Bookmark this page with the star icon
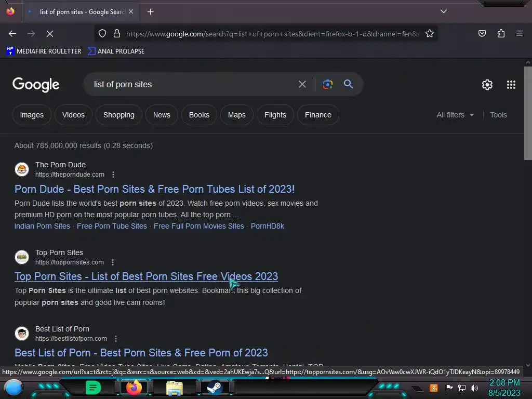 pyautogui.click(x=430, y=34)
